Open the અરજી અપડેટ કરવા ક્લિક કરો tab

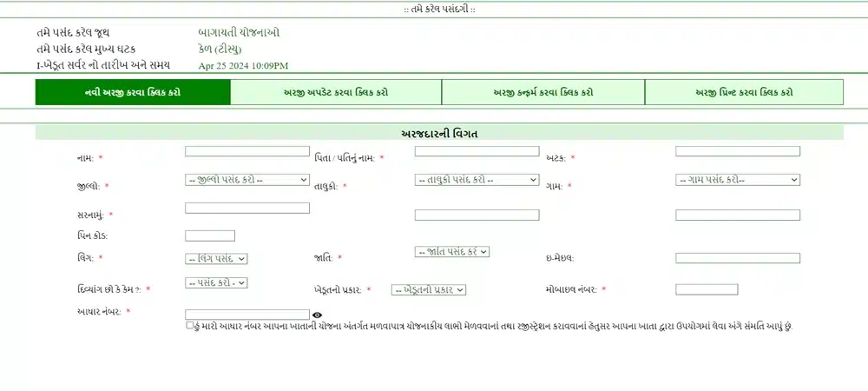pos(336,92)
